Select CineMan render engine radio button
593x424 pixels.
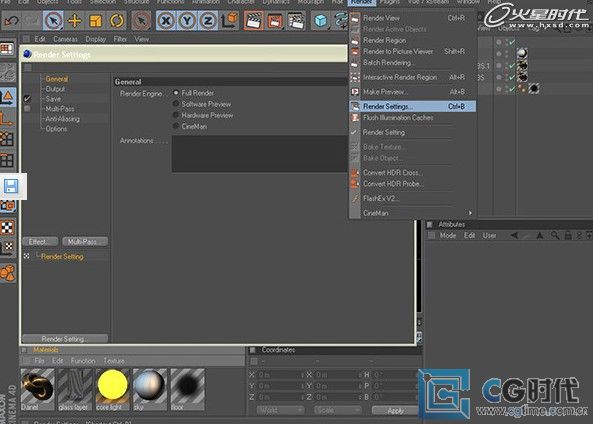(176, 126)
